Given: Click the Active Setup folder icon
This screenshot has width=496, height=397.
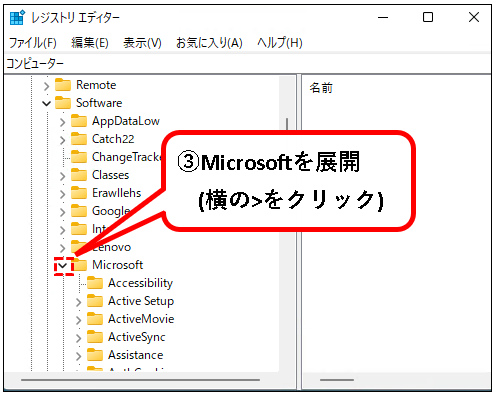Looking at the screenshot, I should pyautogui.click(x=95, y=301).
